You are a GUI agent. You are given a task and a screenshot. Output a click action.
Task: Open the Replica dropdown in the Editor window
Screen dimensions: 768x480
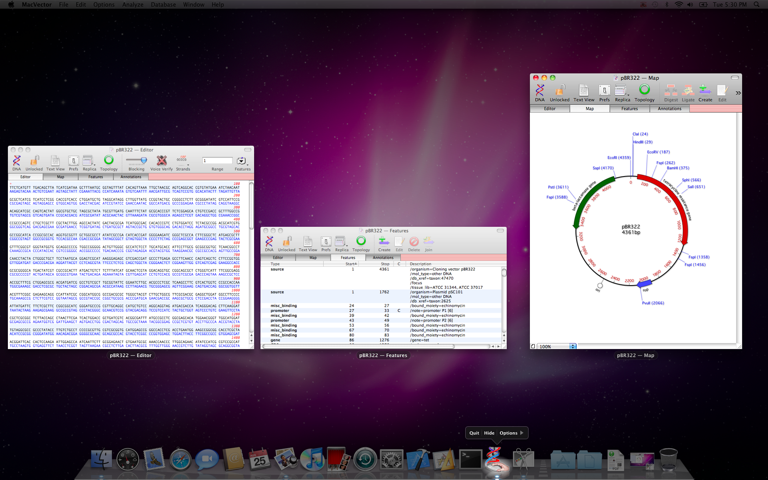tap(89, 161)
